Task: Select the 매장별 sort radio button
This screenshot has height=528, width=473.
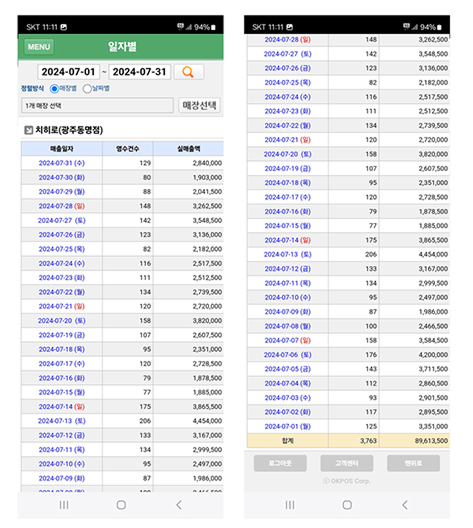Action: [x=54, y=89]
